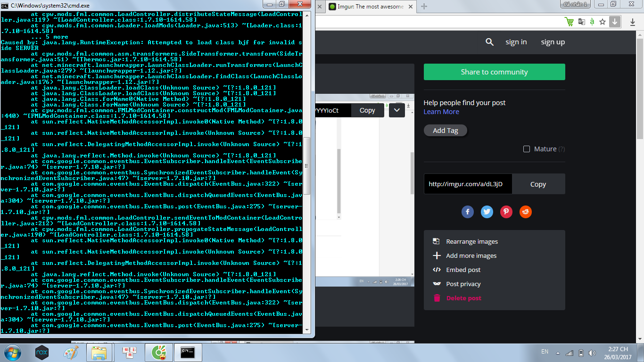Click the Mature help question mark

(561, 149)
